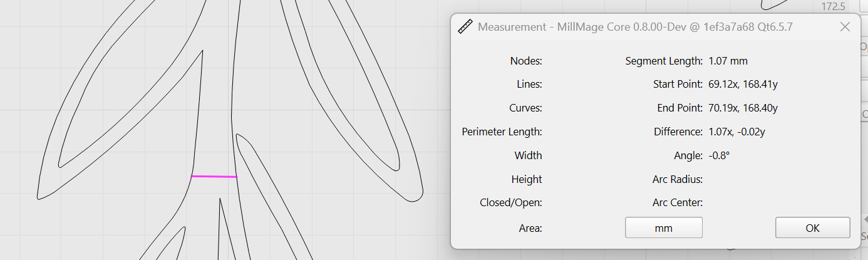Click the Start Point coordinates 69.12x, 168.41y

(743, 85)
